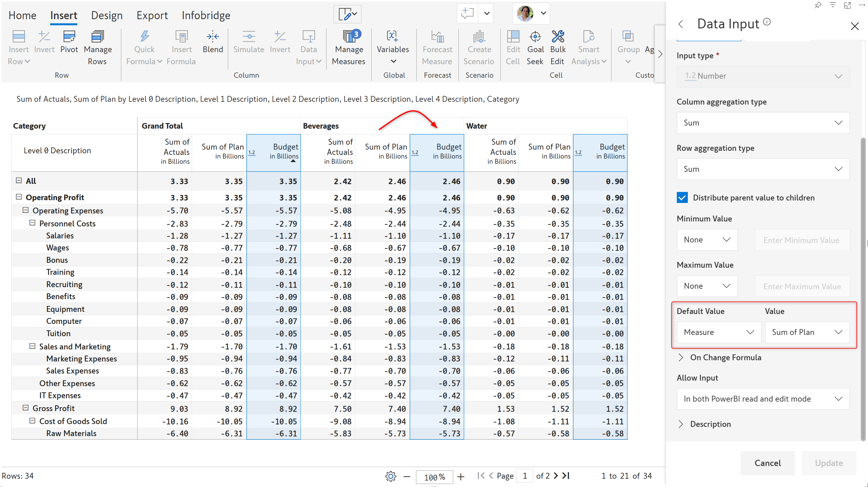Viewport: 868px width, 487px height.
Task: Click the Pivot icon in the ribbon
Action: [69, 37]
